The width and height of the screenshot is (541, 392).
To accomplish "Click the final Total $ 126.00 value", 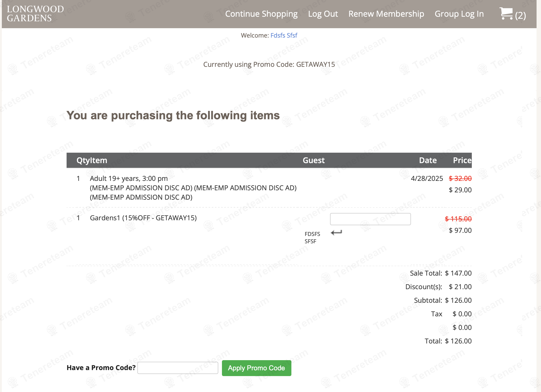I will click(x=458, y=341).
